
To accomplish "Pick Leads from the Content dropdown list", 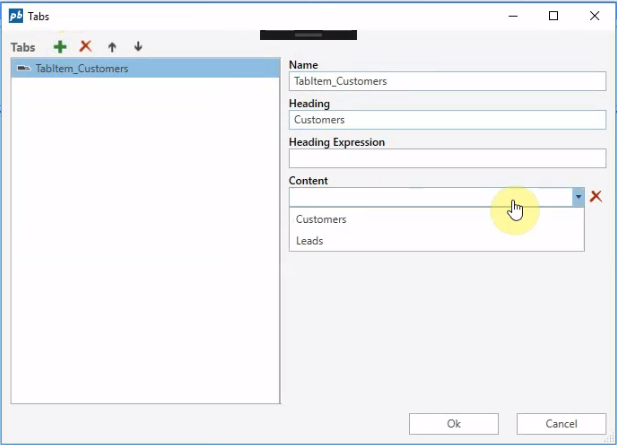I will [310, 241].
